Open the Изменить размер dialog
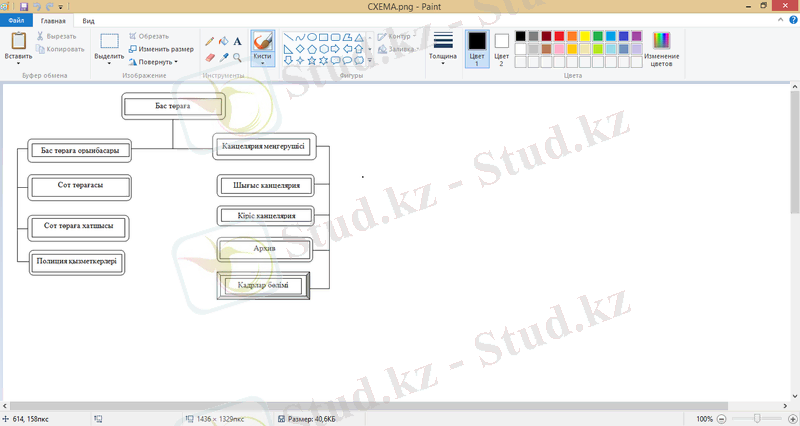The height and width of the screenshot is (426, 800). [161, 49]
